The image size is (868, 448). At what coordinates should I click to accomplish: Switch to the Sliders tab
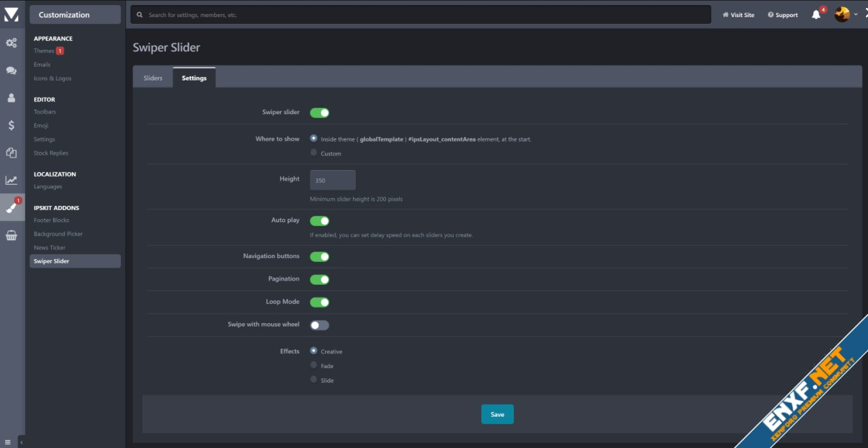click(x=153, y=78)
